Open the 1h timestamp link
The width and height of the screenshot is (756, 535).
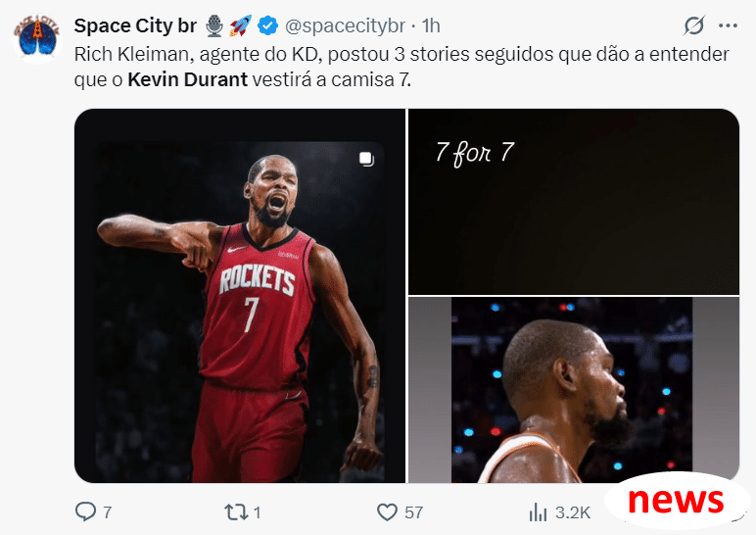431,26
